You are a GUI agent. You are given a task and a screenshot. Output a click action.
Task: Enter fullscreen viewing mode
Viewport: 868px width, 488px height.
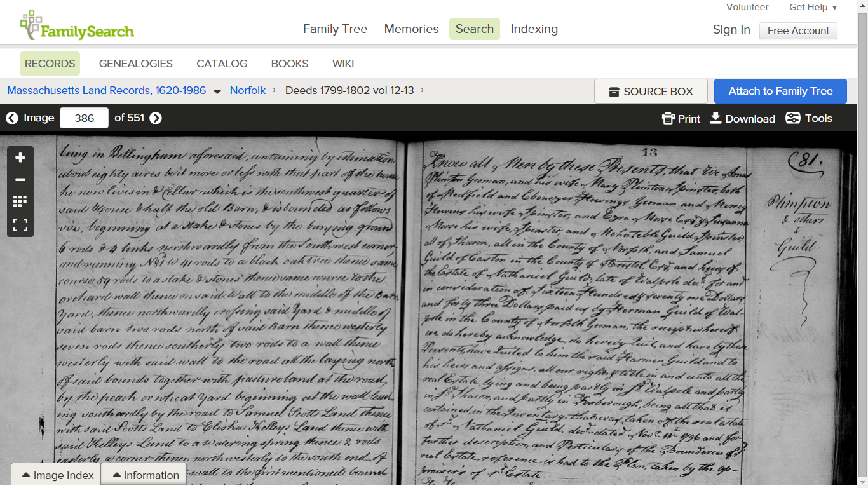tap(20, 224)
